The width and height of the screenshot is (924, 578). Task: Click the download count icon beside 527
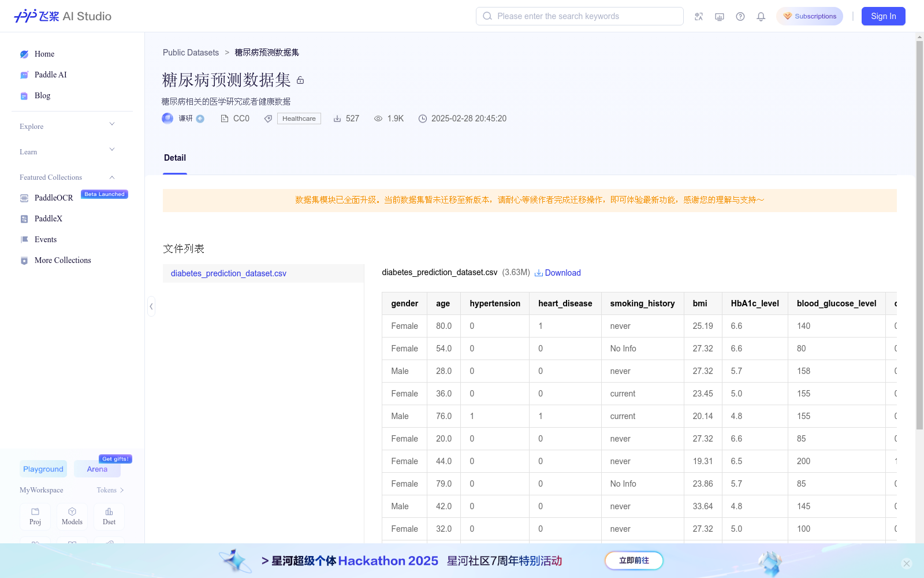pos(337,118)
